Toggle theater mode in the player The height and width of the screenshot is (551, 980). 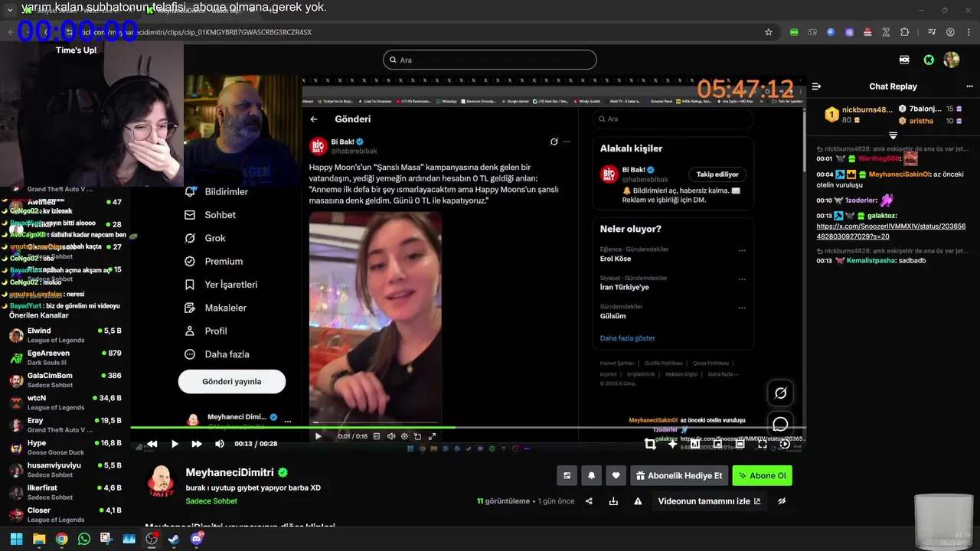pyautogui.click(x=740, y=444)
